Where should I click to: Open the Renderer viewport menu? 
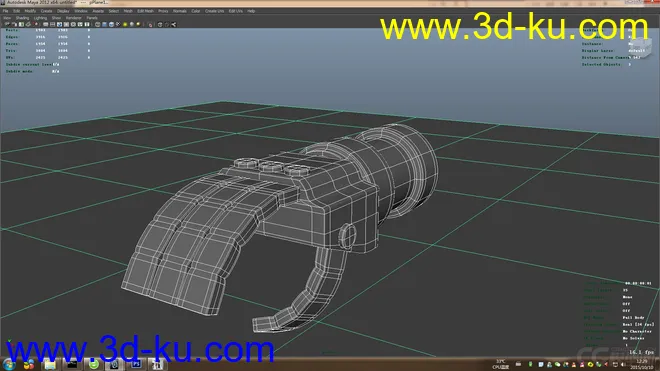point(74,18)
